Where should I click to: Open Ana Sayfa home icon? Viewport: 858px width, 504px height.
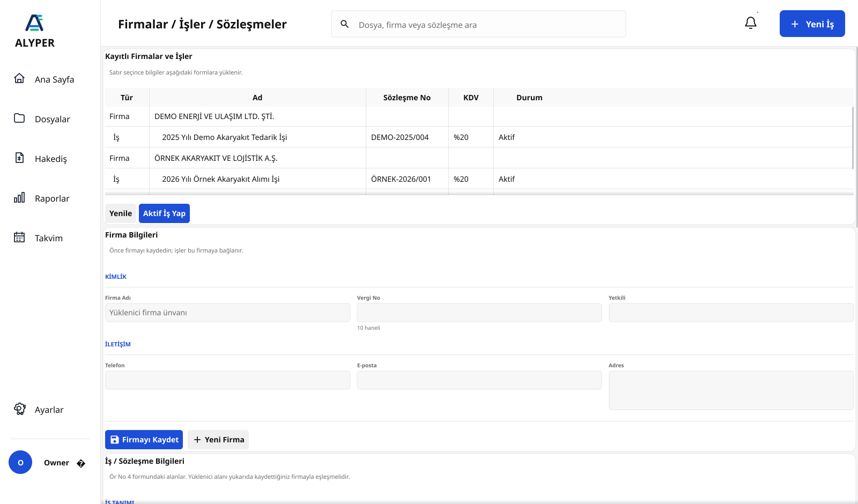tap(19, 78)
